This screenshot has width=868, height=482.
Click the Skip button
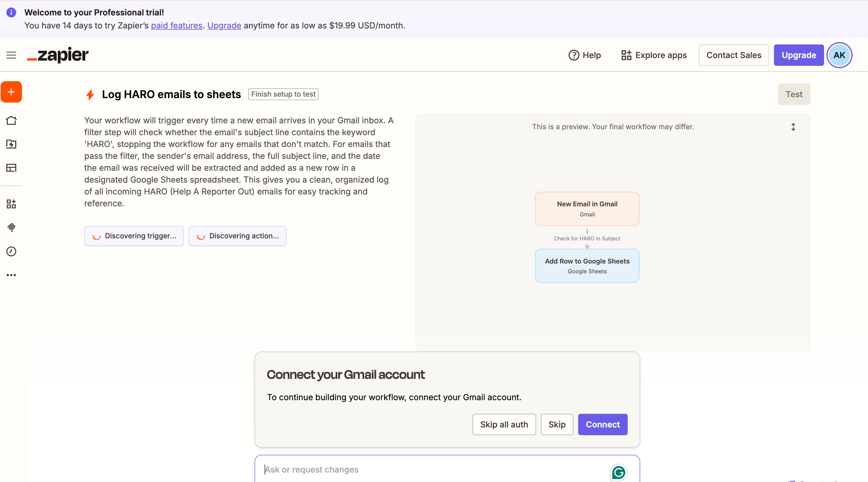(x=557, y=424)
